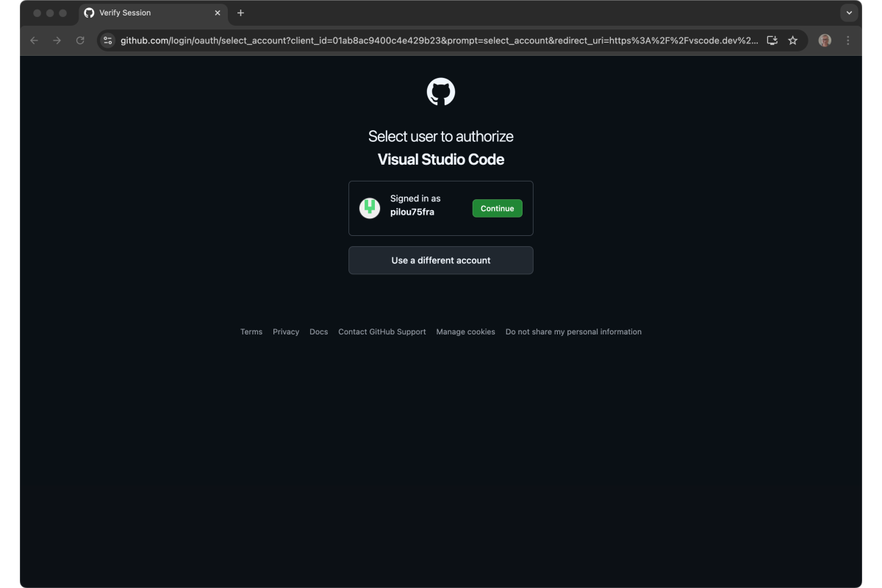The height and width of the screenshot is (588, 882).
Task: Select Do not share my personal information
Action: point(573,331)
